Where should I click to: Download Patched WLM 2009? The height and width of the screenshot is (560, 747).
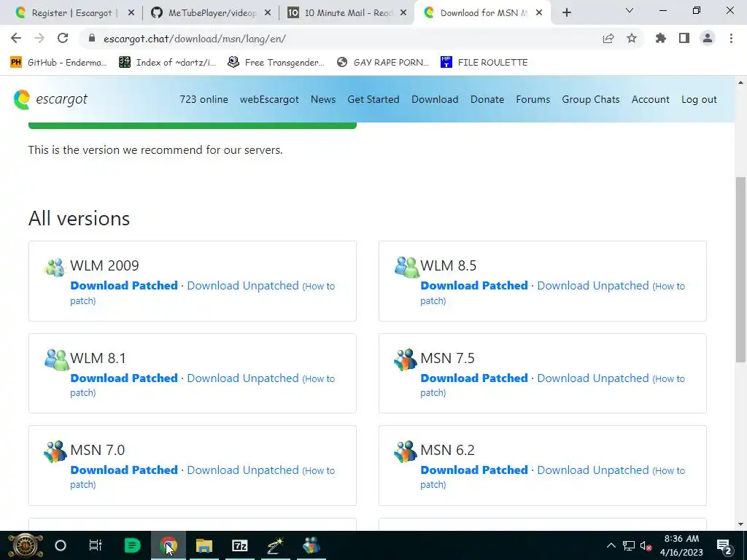[x=124, y=285]
